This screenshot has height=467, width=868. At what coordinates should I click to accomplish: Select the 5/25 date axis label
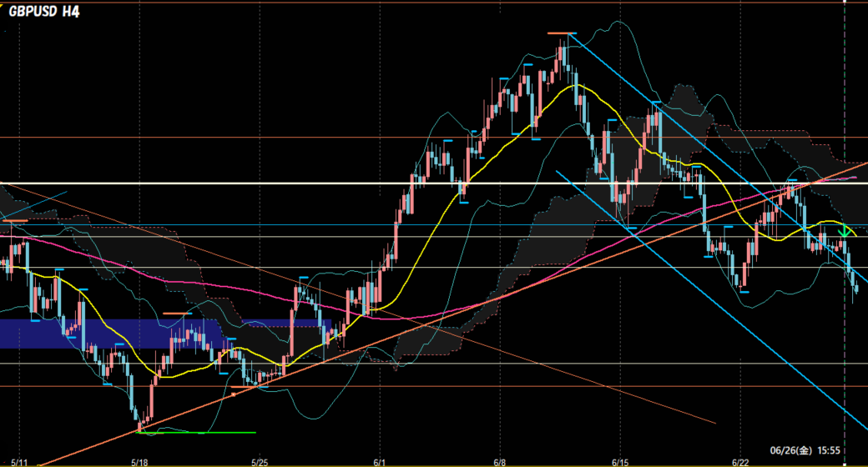coord(260,462)
